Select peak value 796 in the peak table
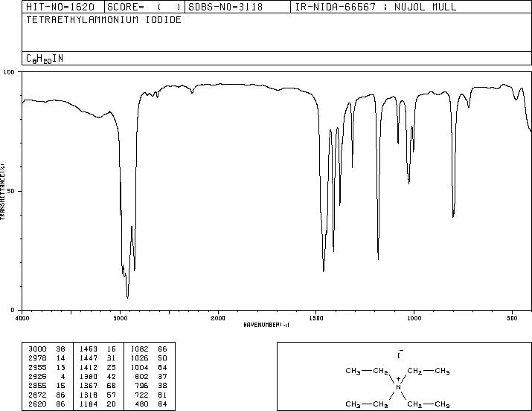 (141, 386)
